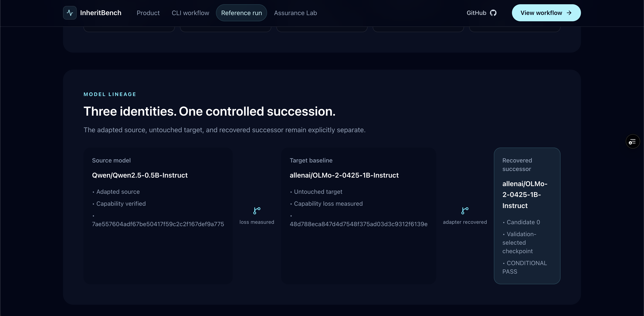Select the Qwen/Qwen2.5-0.5B-Instruct model name

(x=140, y=175)
